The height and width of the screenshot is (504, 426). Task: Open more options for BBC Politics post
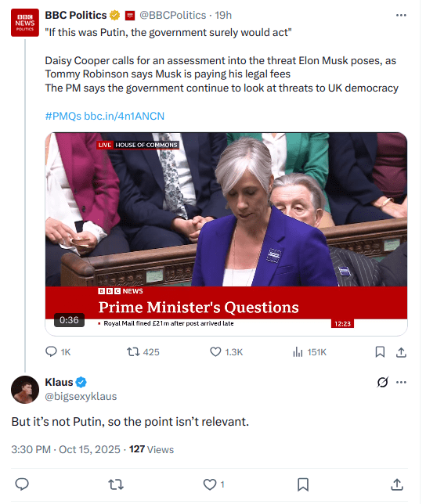(401, 15)
